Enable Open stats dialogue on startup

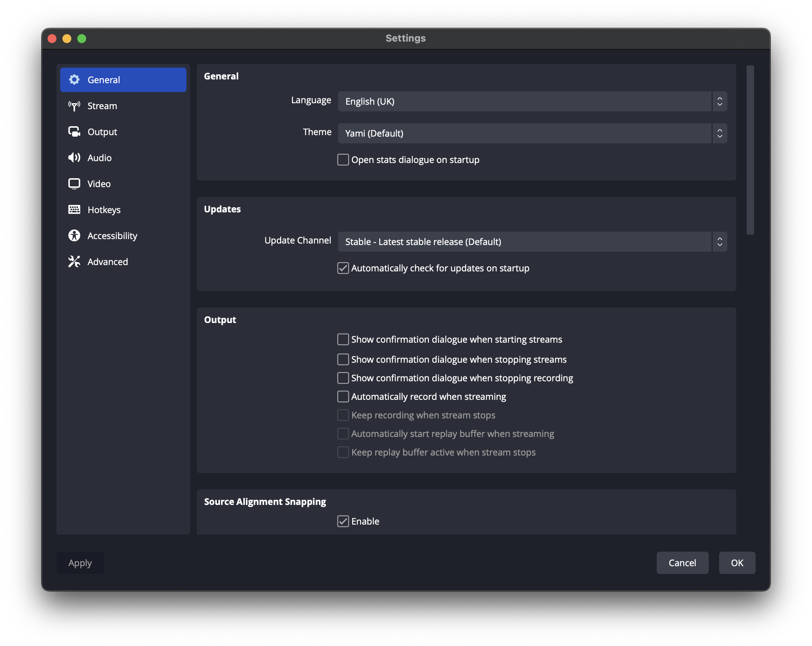pos(343,160)
